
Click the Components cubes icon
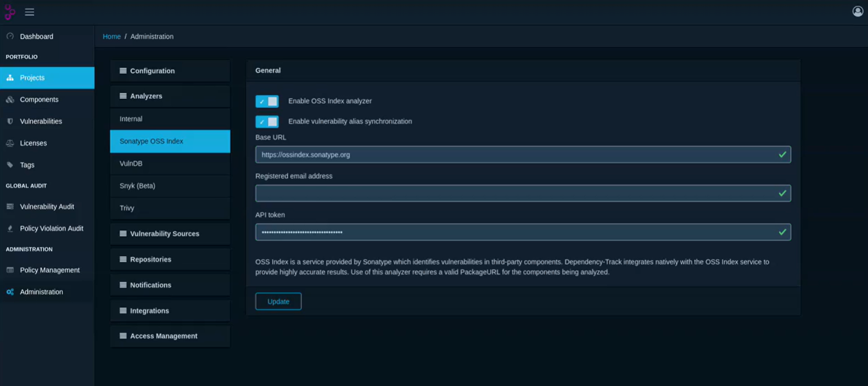pyautogui.click(x=10, y=99)
